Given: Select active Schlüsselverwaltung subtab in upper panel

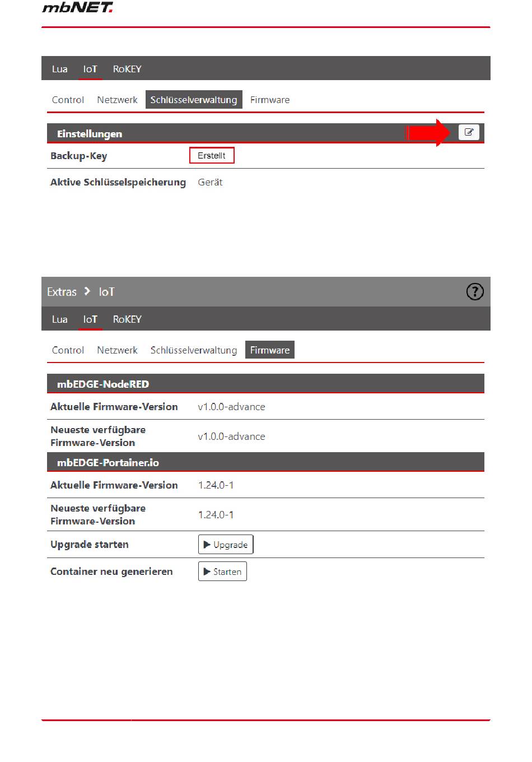Looking at the screenshot, I should coord(194,100).
